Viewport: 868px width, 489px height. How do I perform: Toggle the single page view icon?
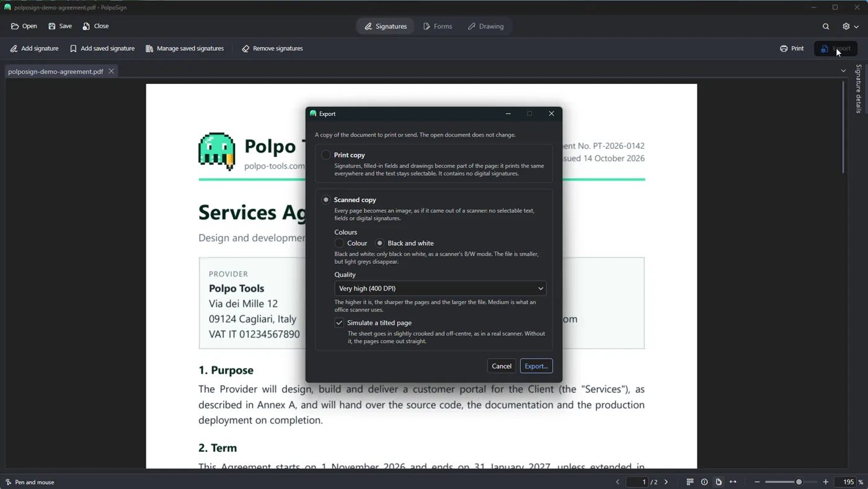click(719, 482)
